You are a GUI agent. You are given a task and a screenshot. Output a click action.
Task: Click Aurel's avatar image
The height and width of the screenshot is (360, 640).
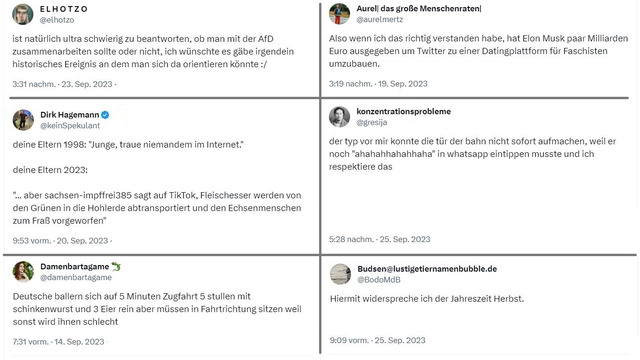340,14
